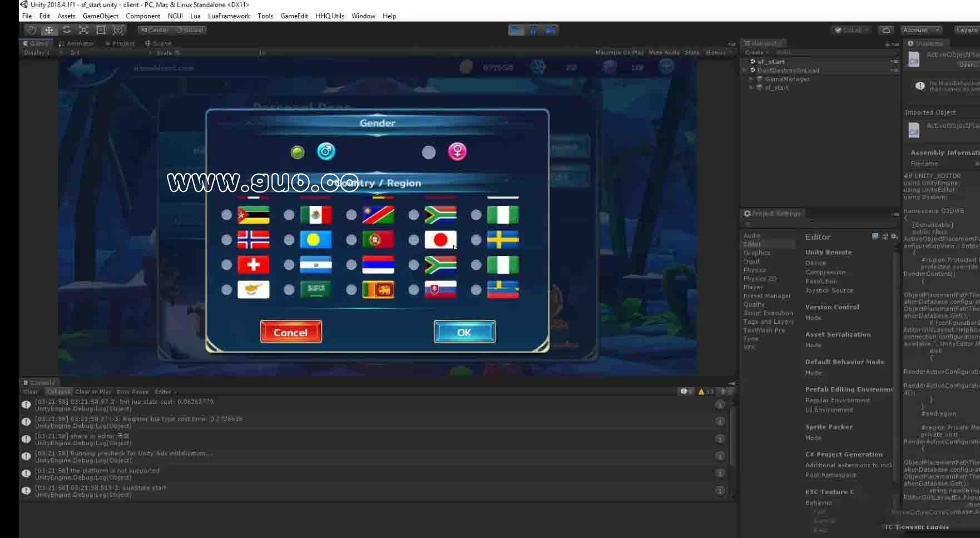This screenshot has width=980, height=538.
Task: Click the red Cancel button
Action: (x=291, y=332)
